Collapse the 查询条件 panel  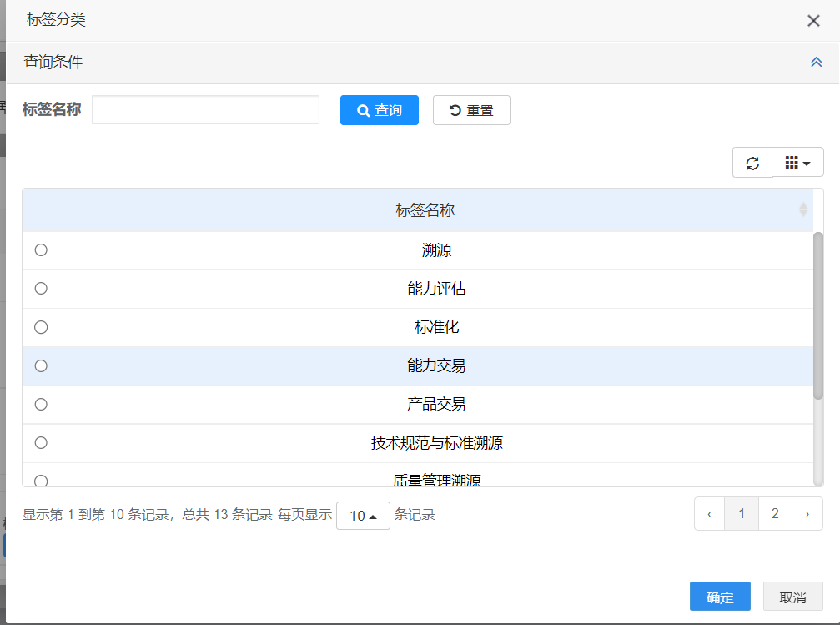[x=817, y=63]
